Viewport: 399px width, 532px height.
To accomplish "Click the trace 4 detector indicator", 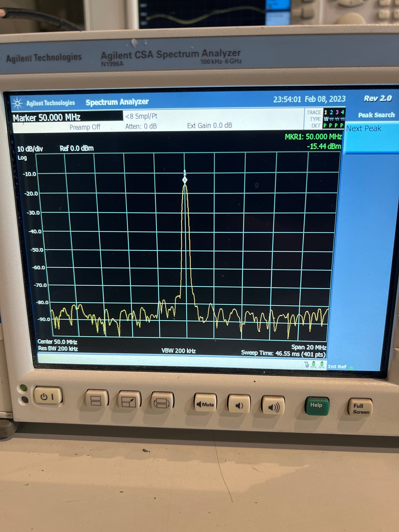I will (x=342, y=125).
